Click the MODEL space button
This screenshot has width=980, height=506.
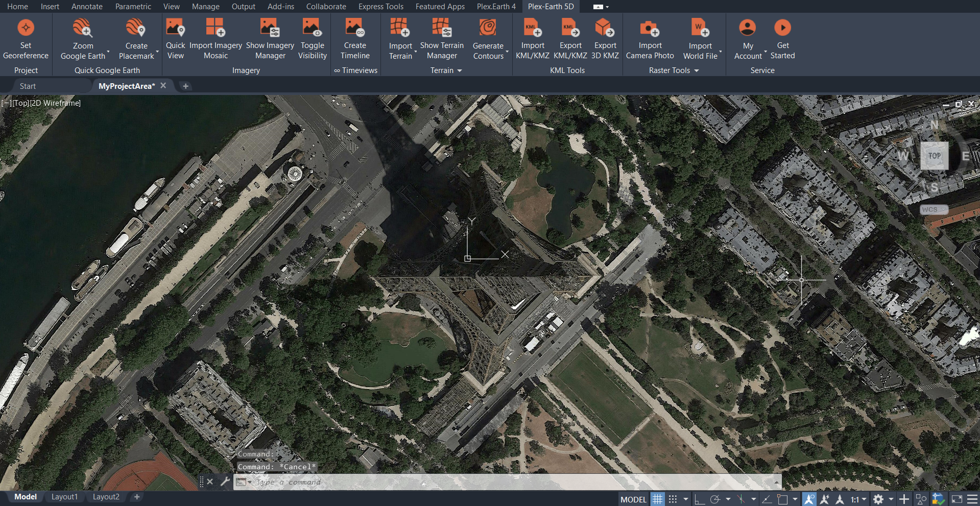pos(633,499)
